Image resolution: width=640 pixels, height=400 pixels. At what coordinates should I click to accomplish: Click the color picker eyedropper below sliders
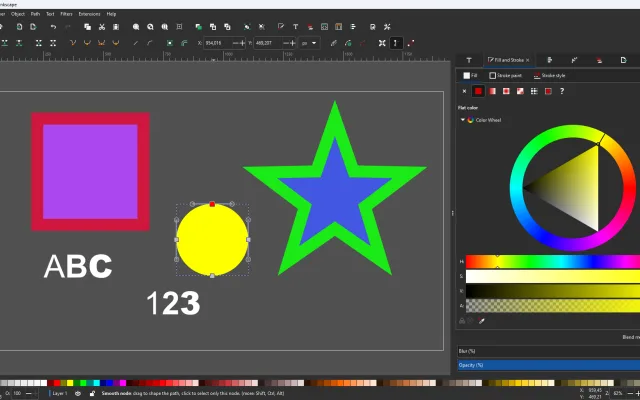(482, 321)
